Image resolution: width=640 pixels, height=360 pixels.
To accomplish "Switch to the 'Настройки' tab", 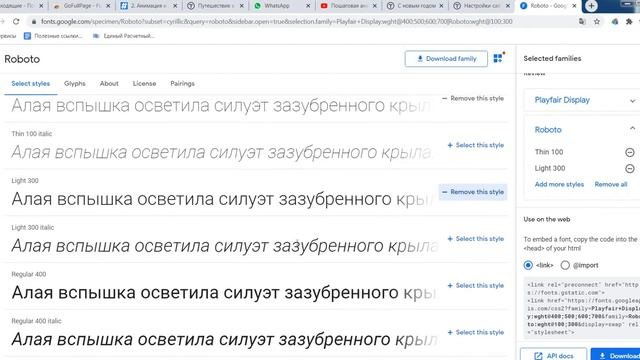I will [x=482, y=6].
